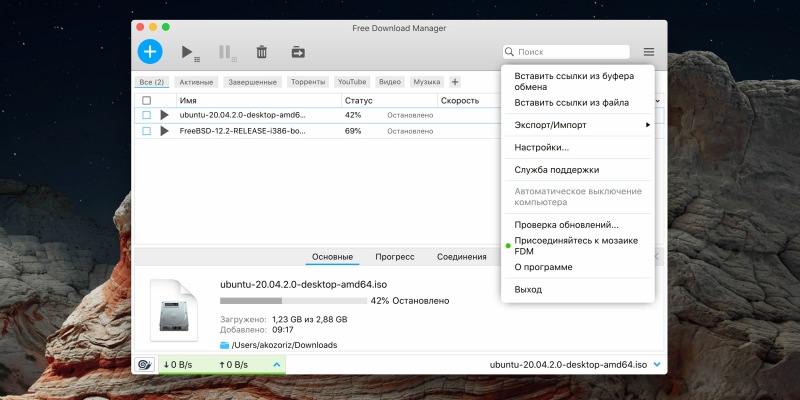This screenshot has height=400, width=800.
Task: Click the magnifier icon in search box
Action: 509,52
